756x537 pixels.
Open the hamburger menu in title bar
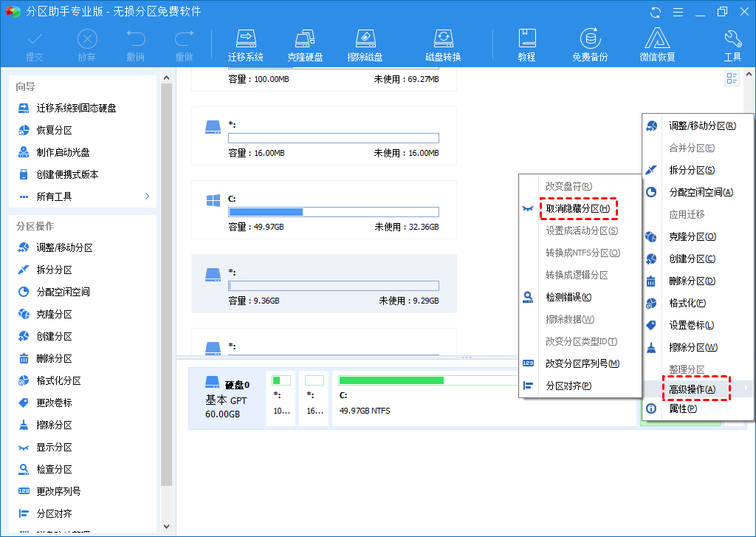click(678, 12)
